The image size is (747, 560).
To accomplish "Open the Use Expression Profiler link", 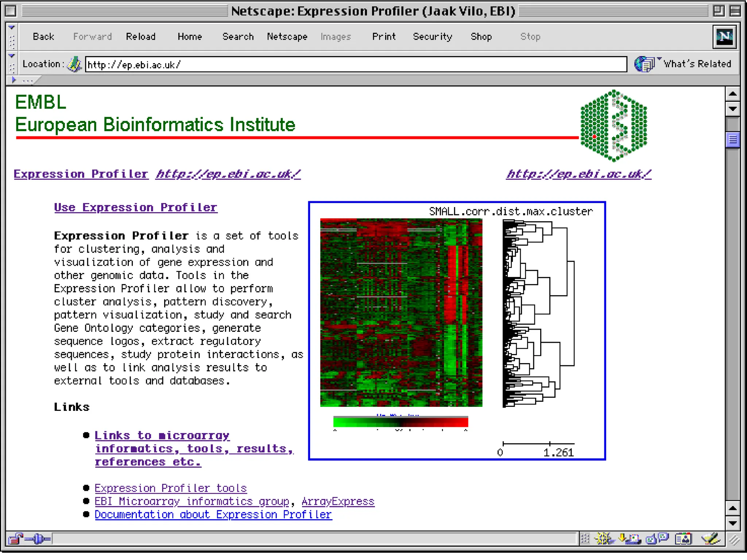I will (136, 207).
